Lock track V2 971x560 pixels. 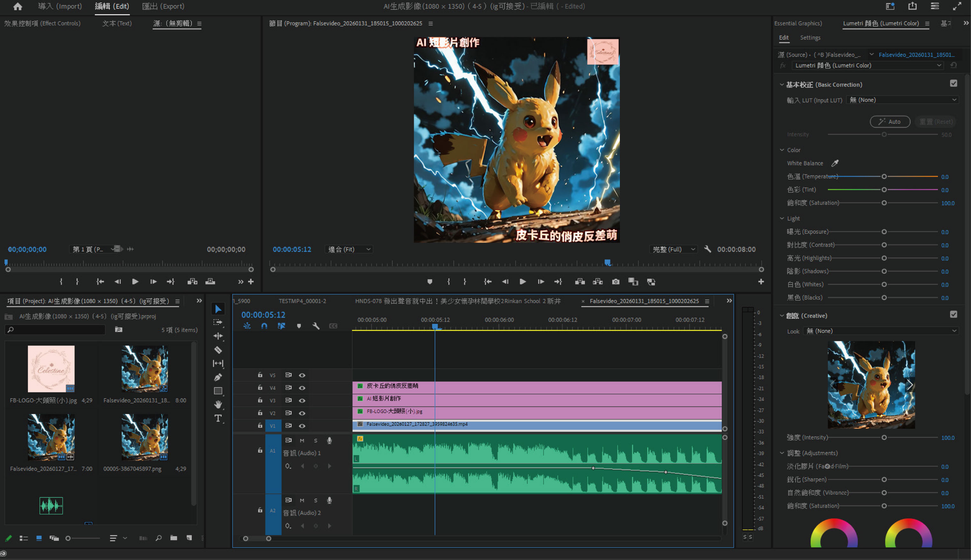point(260,413)
